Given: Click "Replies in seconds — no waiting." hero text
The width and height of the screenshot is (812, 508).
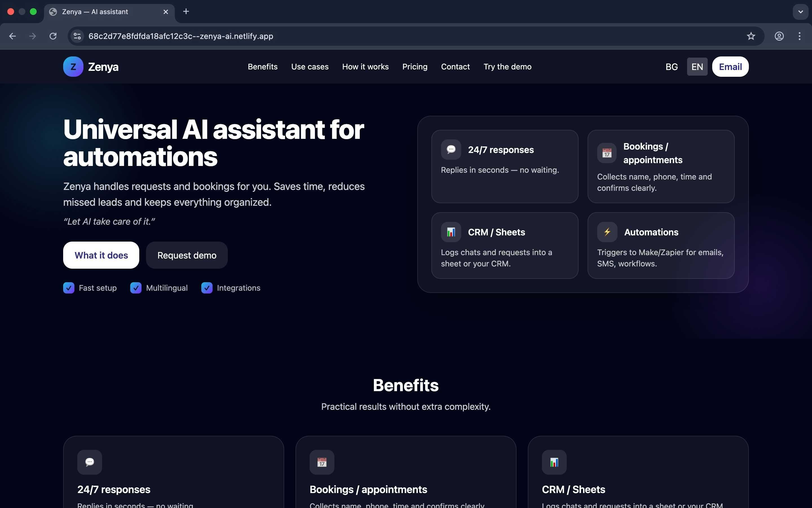Looking at the screenshot, I should 500,170.
